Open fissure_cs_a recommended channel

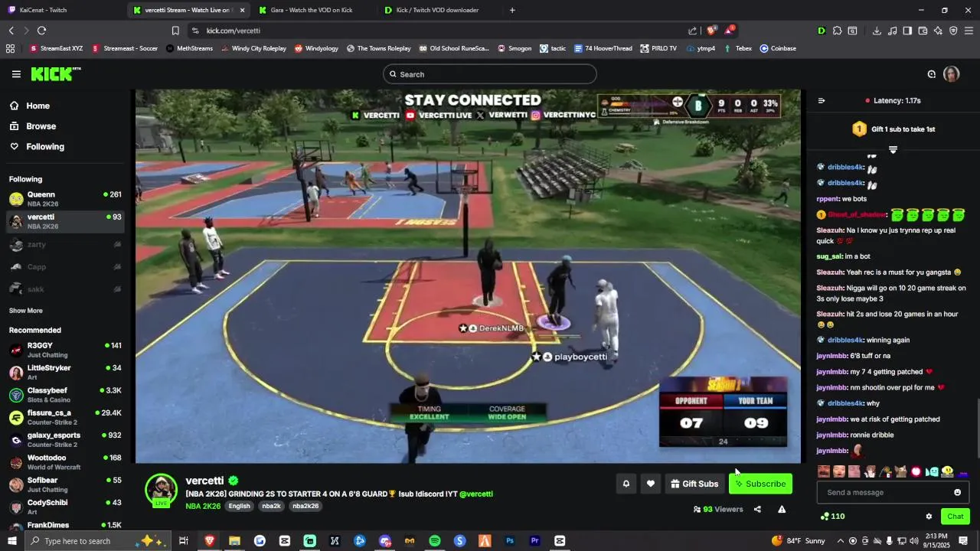(x=65, y=417)
